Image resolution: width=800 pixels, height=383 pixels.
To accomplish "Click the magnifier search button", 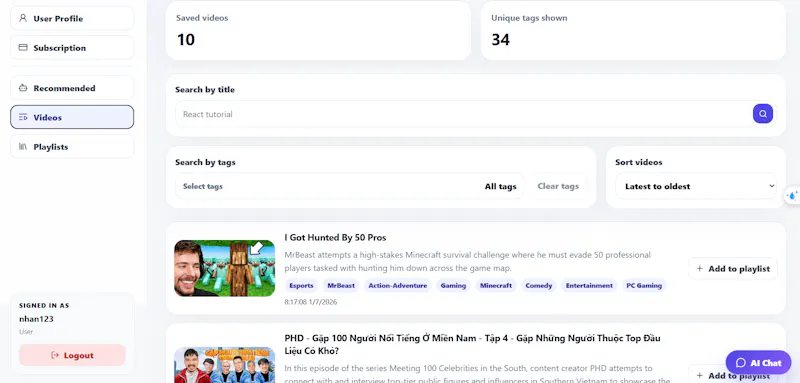I will click(763, 114).
